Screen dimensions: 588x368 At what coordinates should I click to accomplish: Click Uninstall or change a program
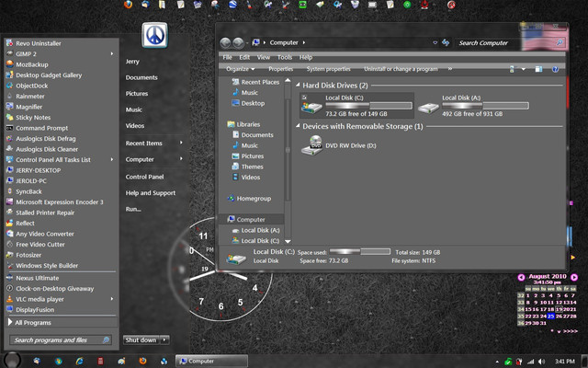coord(401,69)
